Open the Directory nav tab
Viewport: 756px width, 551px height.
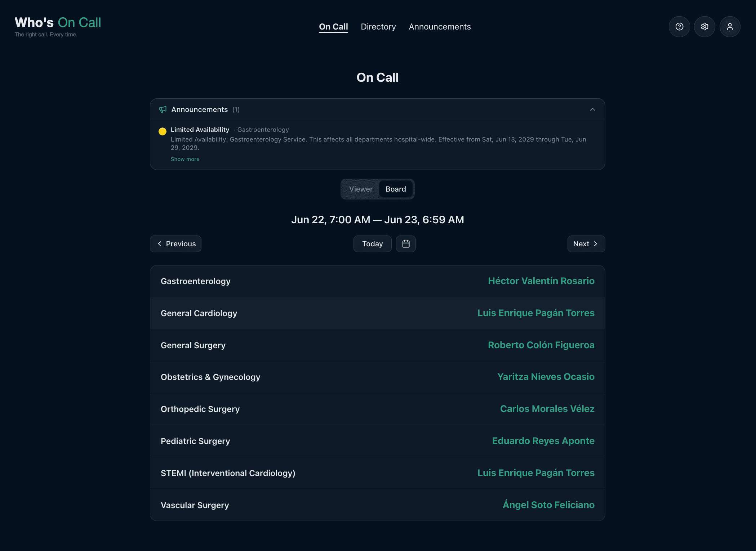tap(378, 27)
